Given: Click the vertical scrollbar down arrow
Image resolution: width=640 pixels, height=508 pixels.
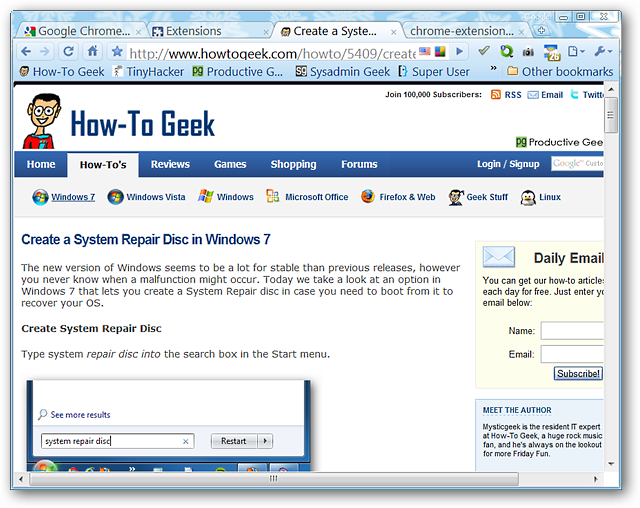Looking at the screenshot, I should 611,464.
